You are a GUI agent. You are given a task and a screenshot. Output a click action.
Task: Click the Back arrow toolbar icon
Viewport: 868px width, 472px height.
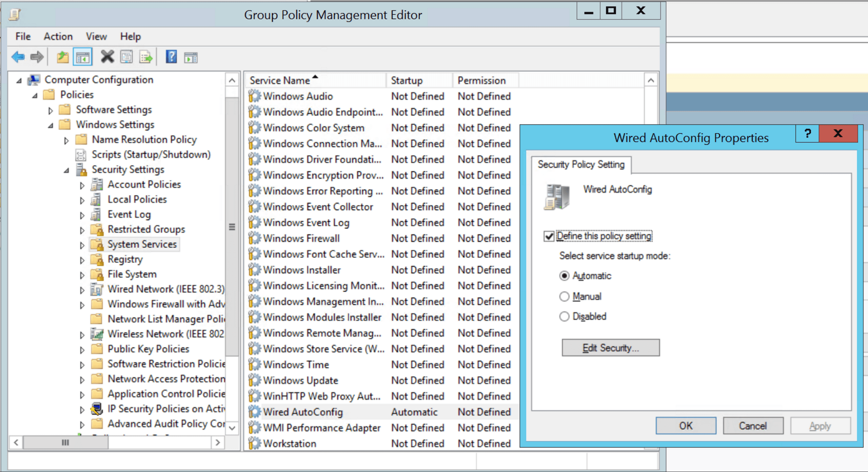pyautogui.click(x=18, y=57)
